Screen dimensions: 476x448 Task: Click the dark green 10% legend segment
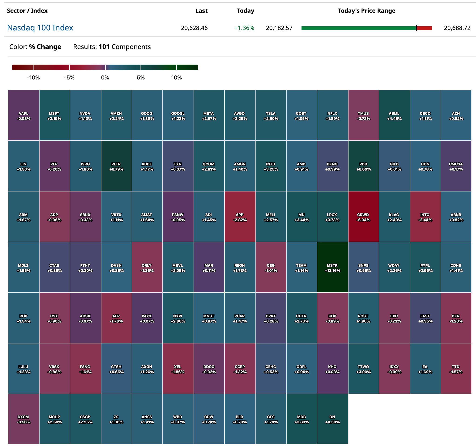point(187,67)
